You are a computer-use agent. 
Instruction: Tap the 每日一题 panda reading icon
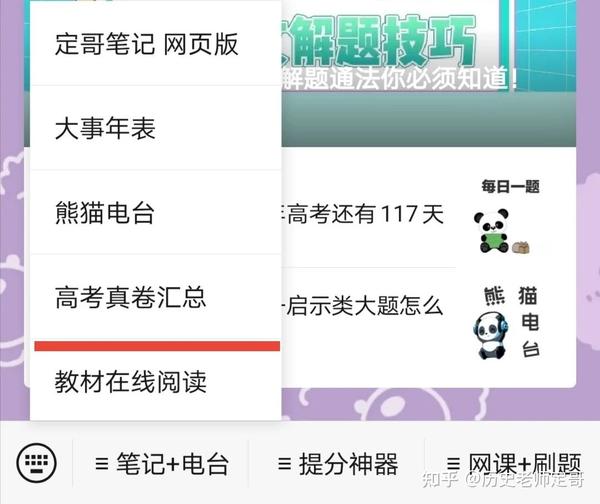501,232
